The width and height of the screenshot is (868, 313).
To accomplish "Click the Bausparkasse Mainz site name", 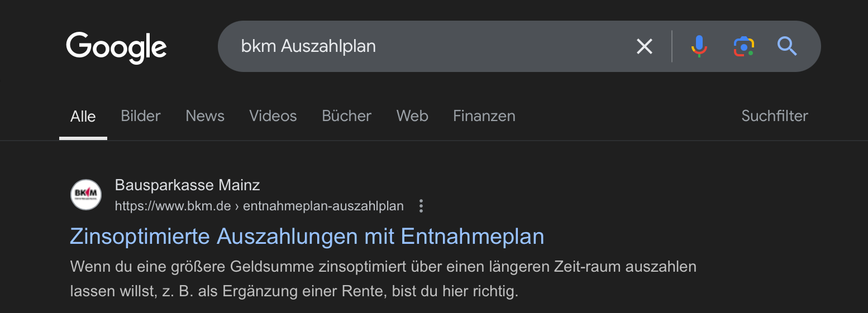I will [x=187, y=185].
